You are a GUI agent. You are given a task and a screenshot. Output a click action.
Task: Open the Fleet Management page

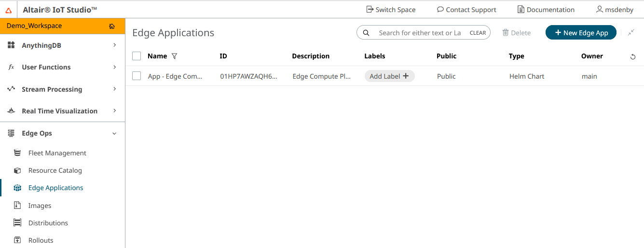pos(57,153)
